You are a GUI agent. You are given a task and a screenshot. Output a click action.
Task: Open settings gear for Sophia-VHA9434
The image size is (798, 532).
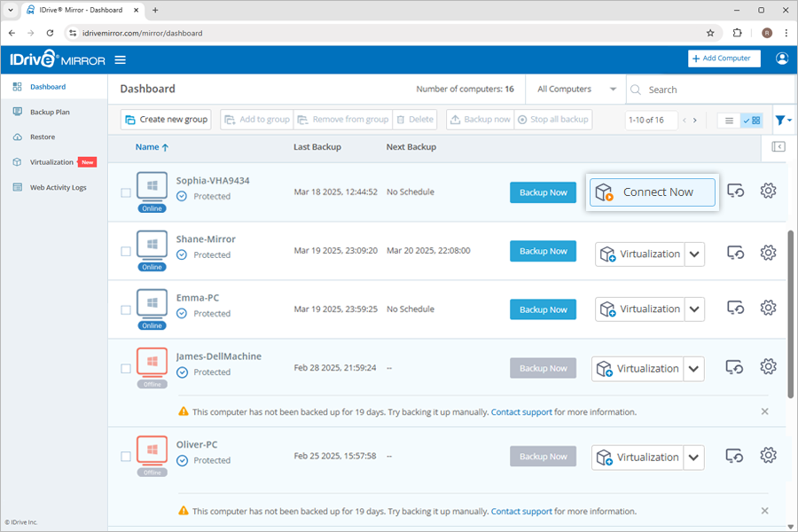(x=768, y=191)
